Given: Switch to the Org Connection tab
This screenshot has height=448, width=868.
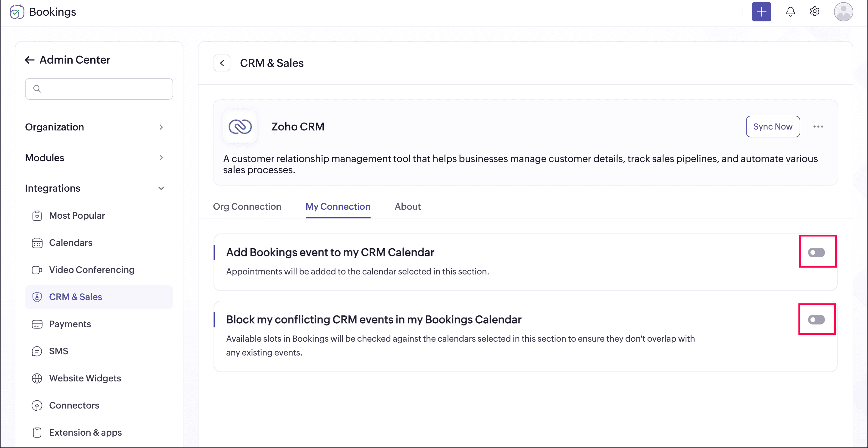Looking at the screenshot, I should (247, 206).
